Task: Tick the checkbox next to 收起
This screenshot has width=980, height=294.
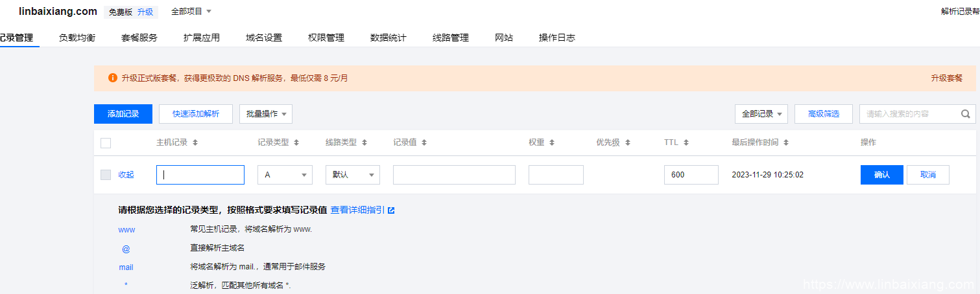Action: click(106, 175)
